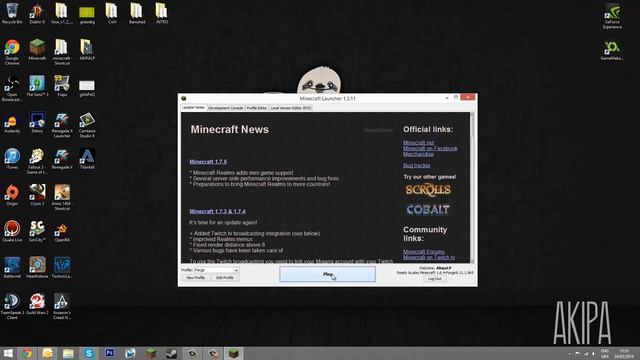640x360 pixels.
Task: Open Steam from the taskbar
Action: coord(172,353)
